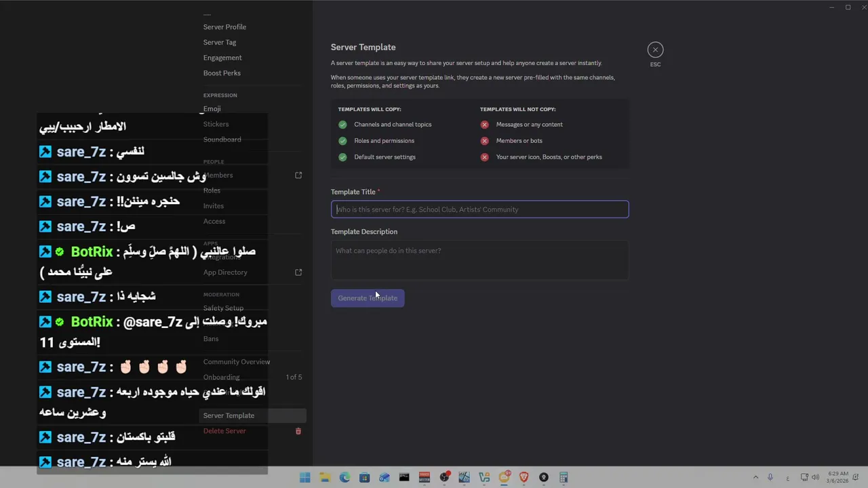Open the Terminal icon in the taskbar
Screen dimensions: 868x488
(x=404, y=478)
